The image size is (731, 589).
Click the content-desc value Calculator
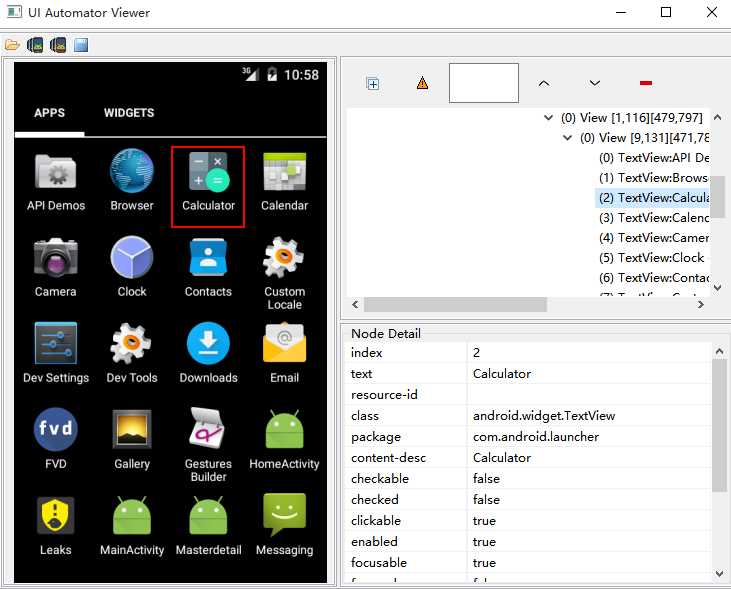click(x=502, y=457)
